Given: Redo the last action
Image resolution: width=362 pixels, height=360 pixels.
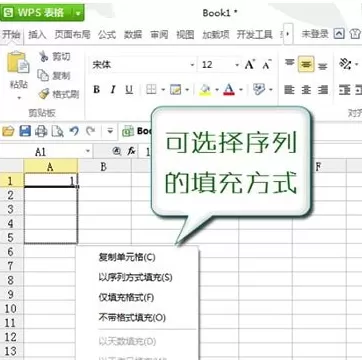Looking at the screenshot, I should coord(90,131).
